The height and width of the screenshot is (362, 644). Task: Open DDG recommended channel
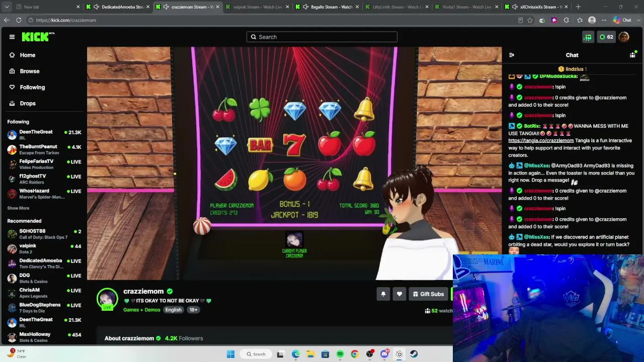pyautogui.click(x=44, y=278)
